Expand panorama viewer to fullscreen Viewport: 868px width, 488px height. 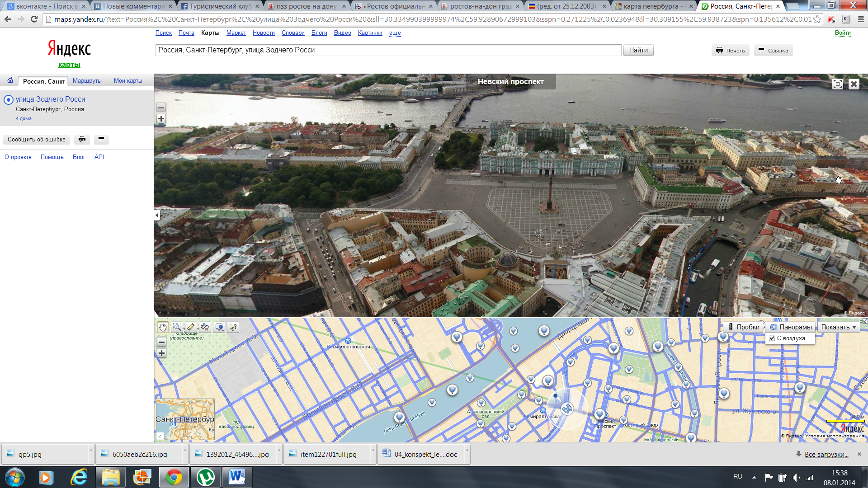pyautogui.click(x=837, y=84)
